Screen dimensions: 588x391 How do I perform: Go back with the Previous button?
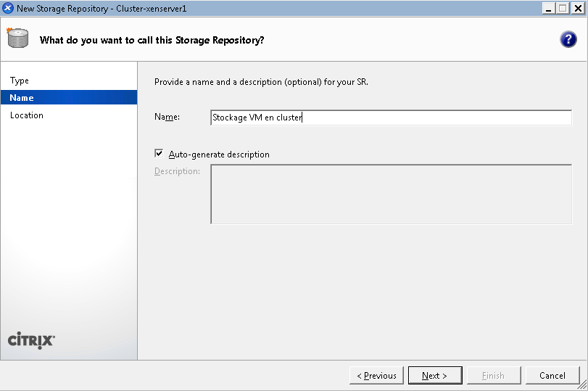pos(376,376)
